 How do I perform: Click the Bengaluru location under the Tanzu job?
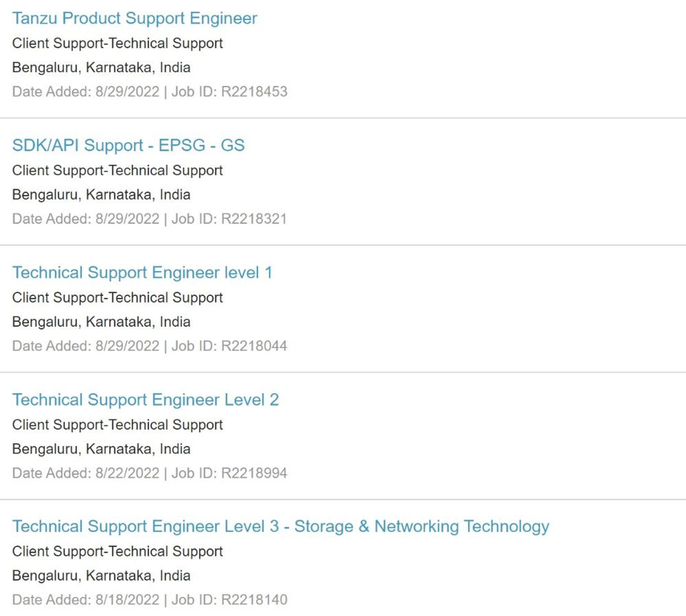click(101, 68)
